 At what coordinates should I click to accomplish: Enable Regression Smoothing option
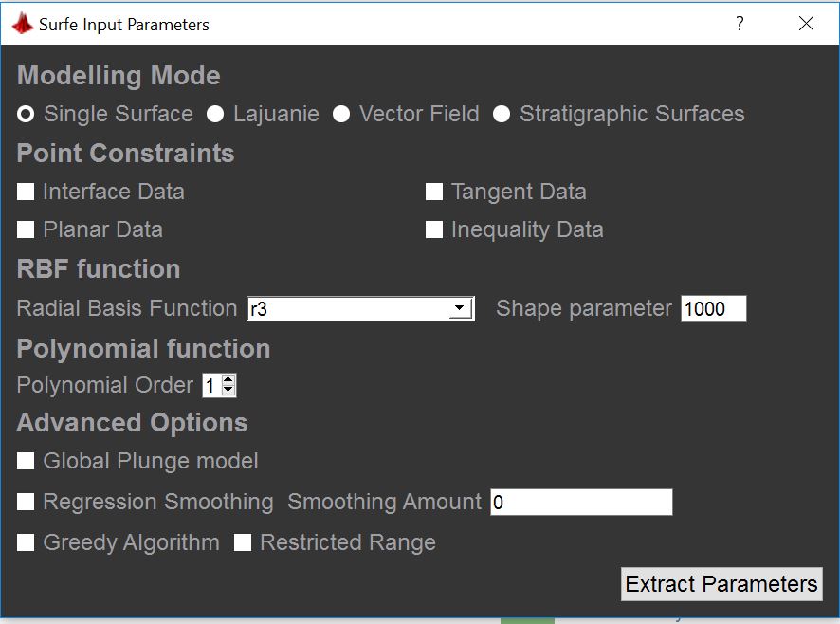click(27, 502)
